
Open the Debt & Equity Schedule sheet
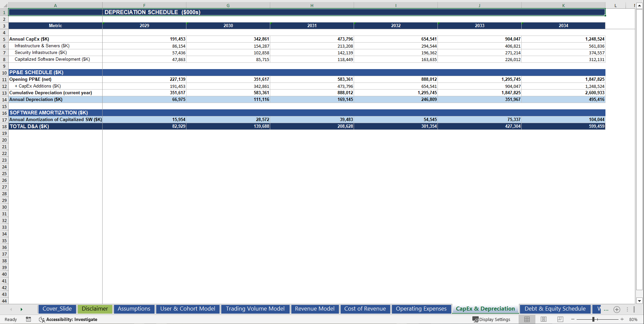coord(554,309)
